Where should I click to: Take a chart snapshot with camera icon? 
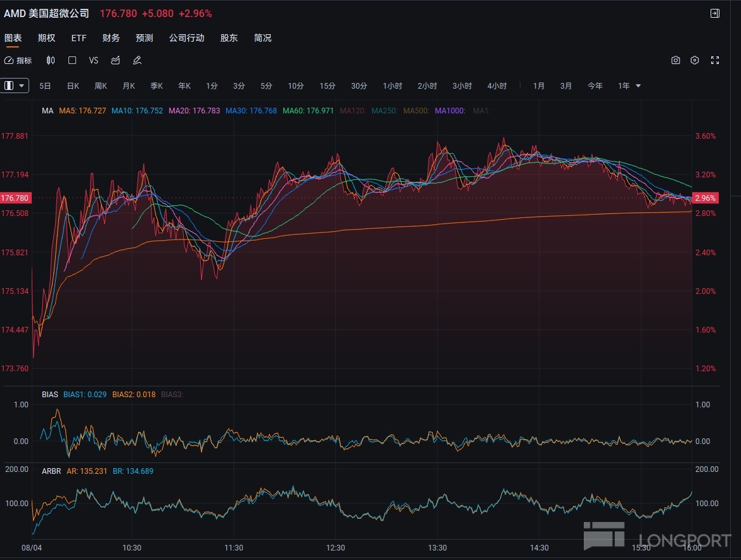676,60
